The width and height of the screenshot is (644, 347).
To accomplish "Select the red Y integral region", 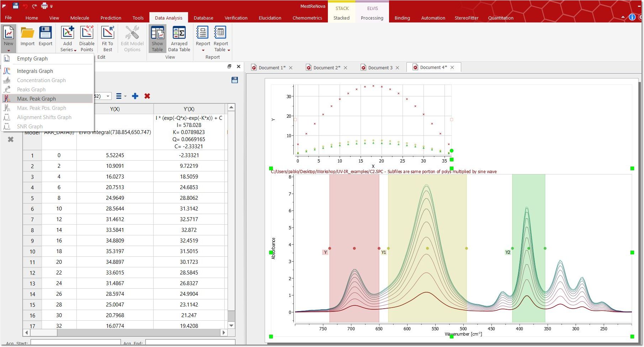I will tap(354, 248).
